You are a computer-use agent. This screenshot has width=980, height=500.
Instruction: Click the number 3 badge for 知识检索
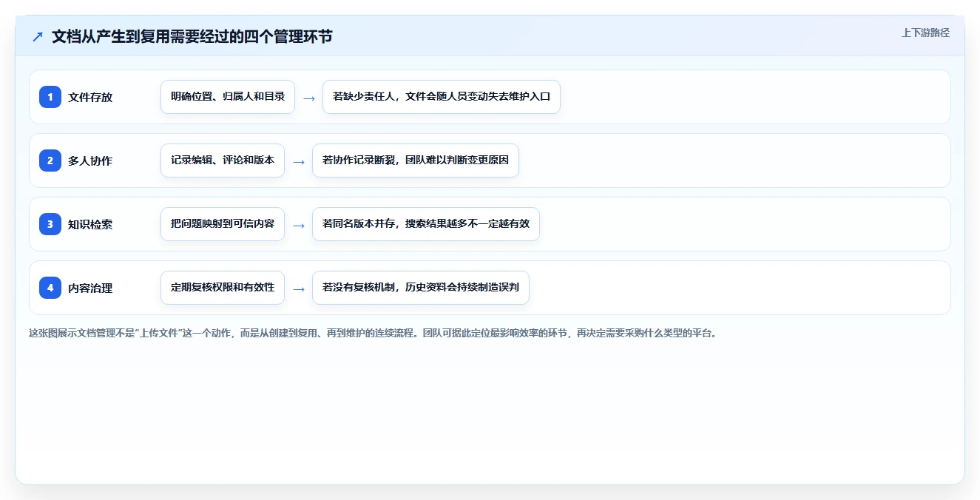click(50, 224)
